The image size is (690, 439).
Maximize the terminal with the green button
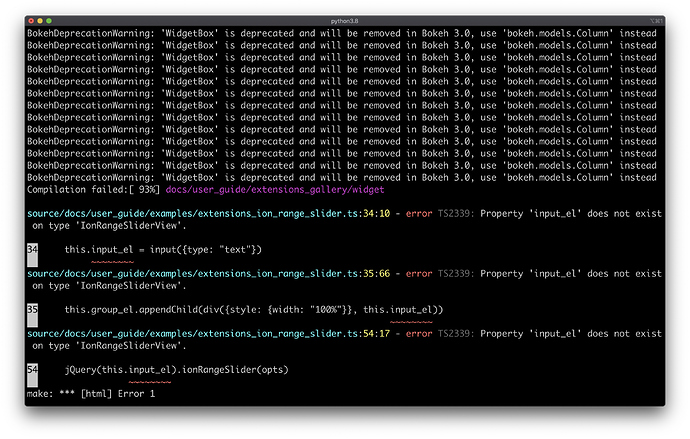pos(49,21)
